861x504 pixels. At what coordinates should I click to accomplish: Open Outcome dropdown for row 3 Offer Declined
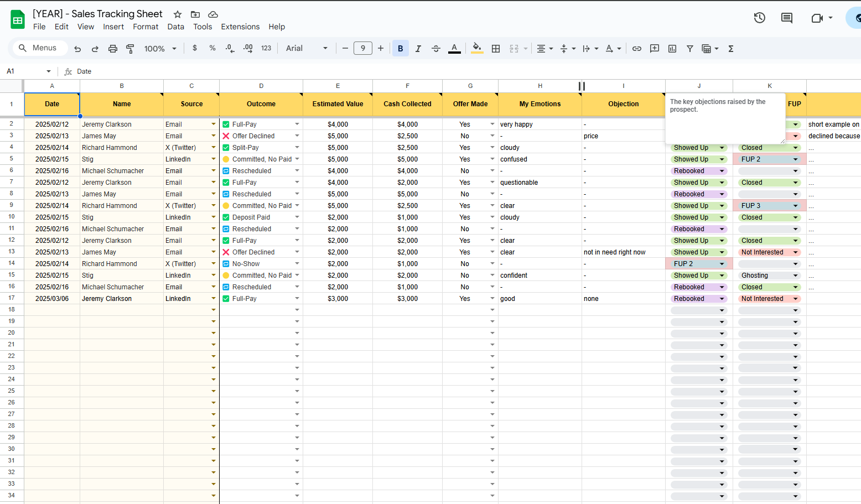pos(297,136)
